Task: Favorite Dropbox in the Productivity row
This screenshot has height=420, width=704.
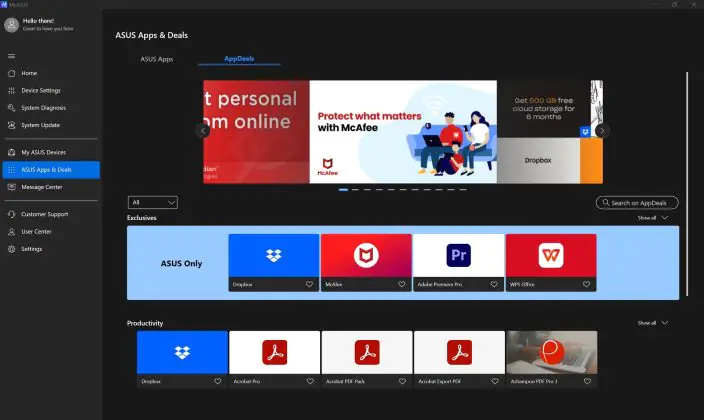Action: click(218, 381)
